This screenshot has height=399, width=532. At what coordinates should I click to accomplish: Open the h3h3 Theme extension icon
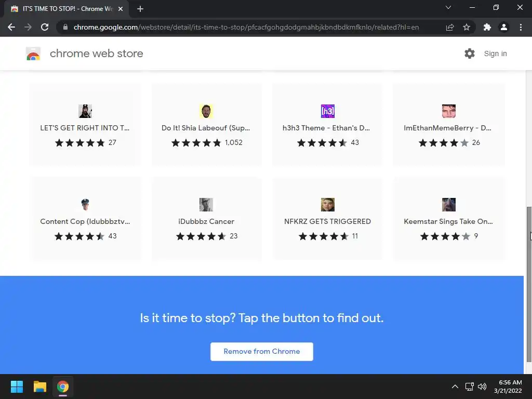tap(328, 111)
